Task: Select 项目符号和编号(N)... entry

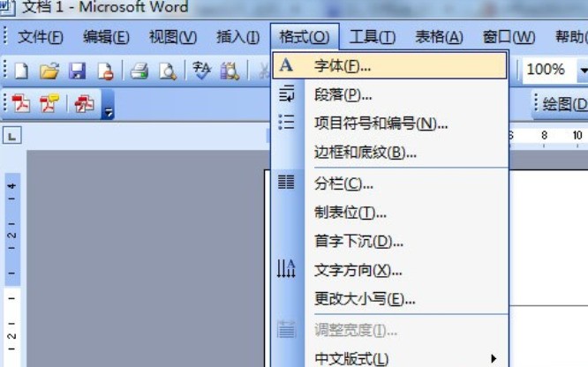Action: pos(389,123)
